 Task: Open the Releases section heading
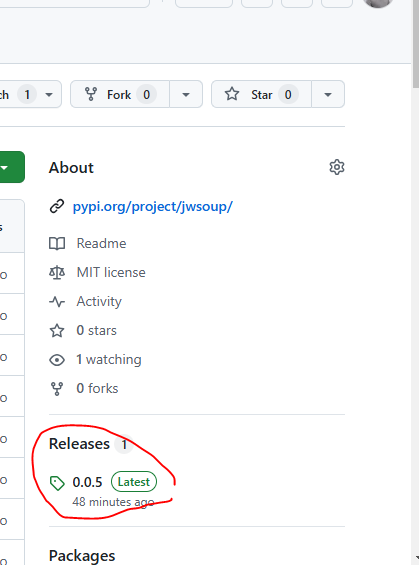(x=79, y=444)
